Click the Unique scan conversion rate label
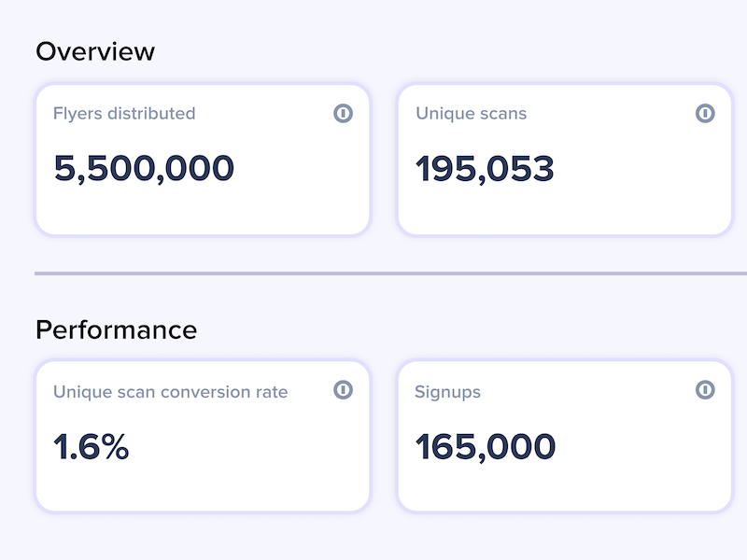Image resolution: width=747 pixels, height=560 pixels. [171, 391]
